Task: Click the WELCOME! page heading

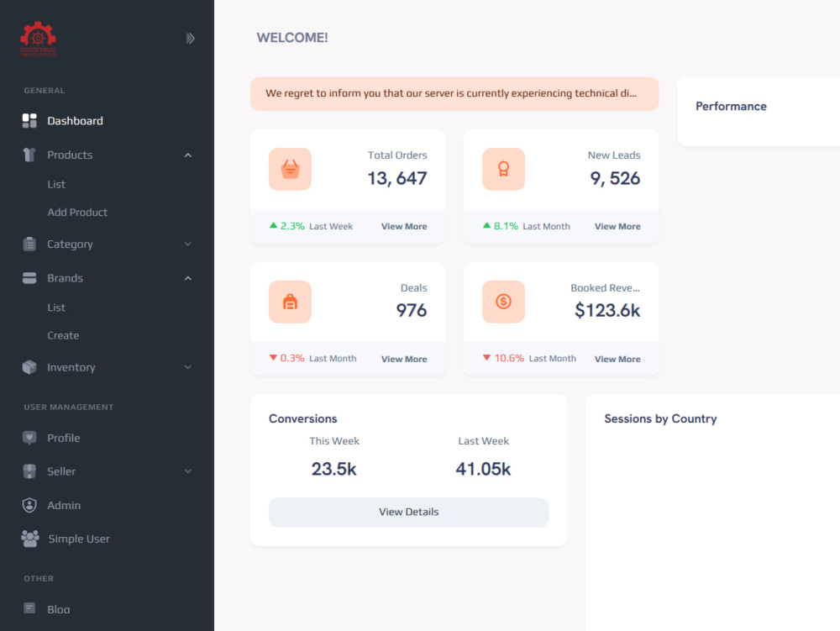Action: pos(292,38)
